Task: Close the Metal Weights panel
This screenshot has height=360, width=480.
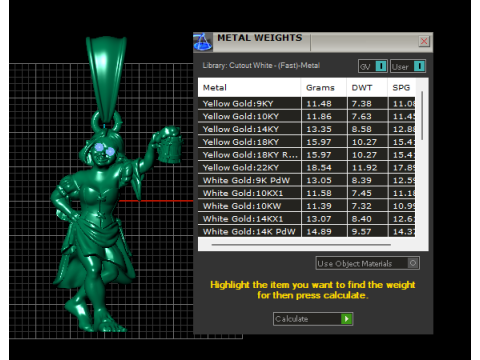Action: point(424,41)
